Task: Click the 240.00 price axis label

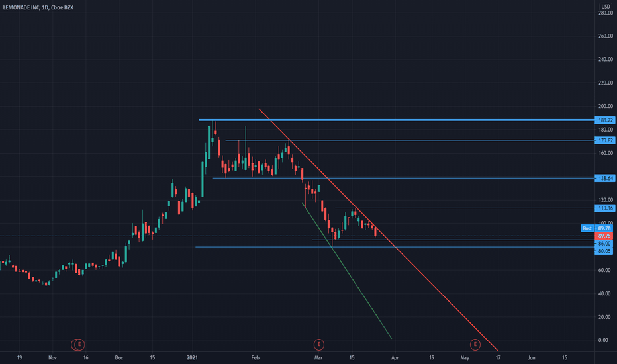Action: click(605, 60)
